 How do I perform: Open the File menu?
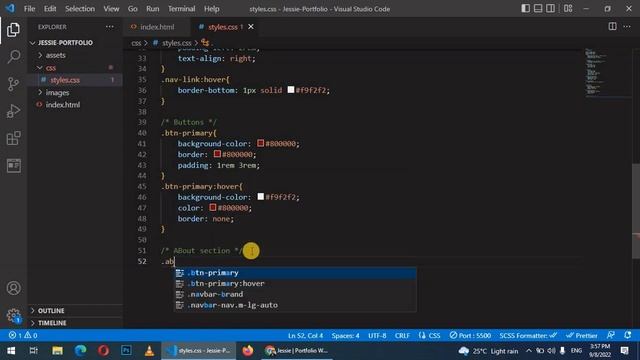[x=29, y=9]
